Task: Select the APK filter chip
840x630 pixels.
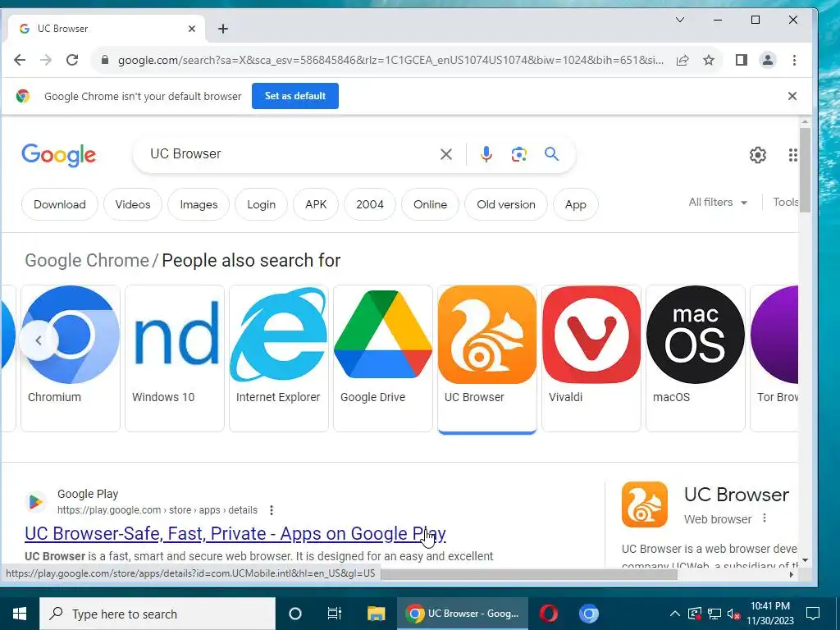Action: point(316,204)
